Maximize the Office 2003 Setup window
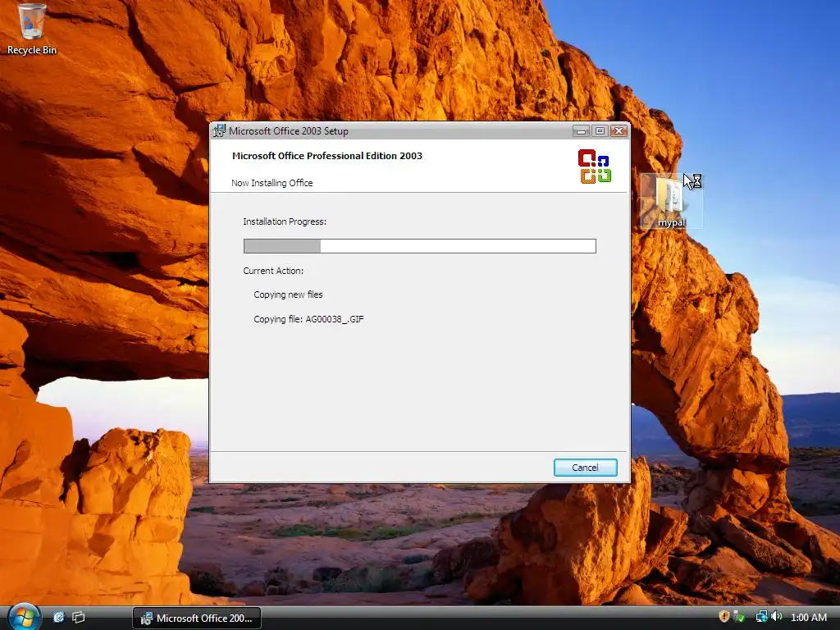This screenshot has height=630, width=840. click(600, 130)
